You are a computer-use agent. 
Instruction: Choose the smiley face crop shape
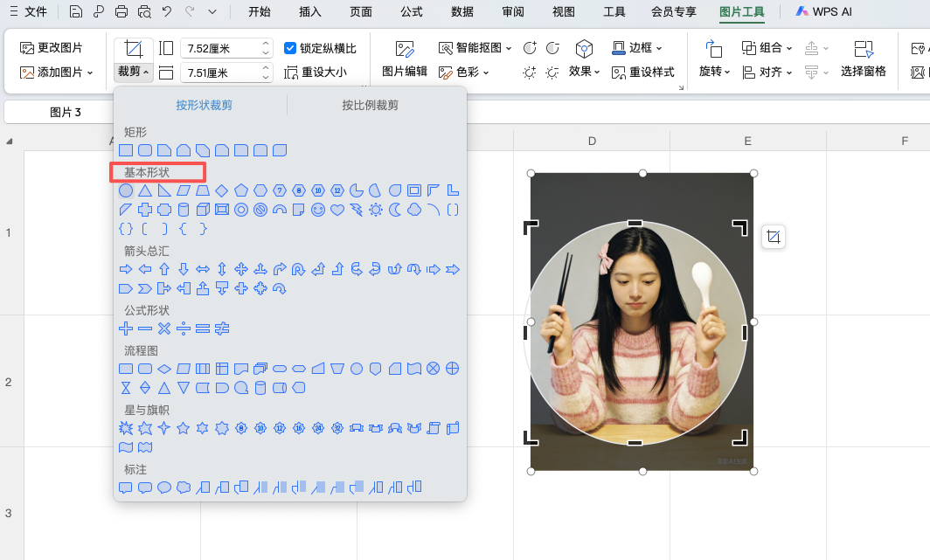point(317,210)
